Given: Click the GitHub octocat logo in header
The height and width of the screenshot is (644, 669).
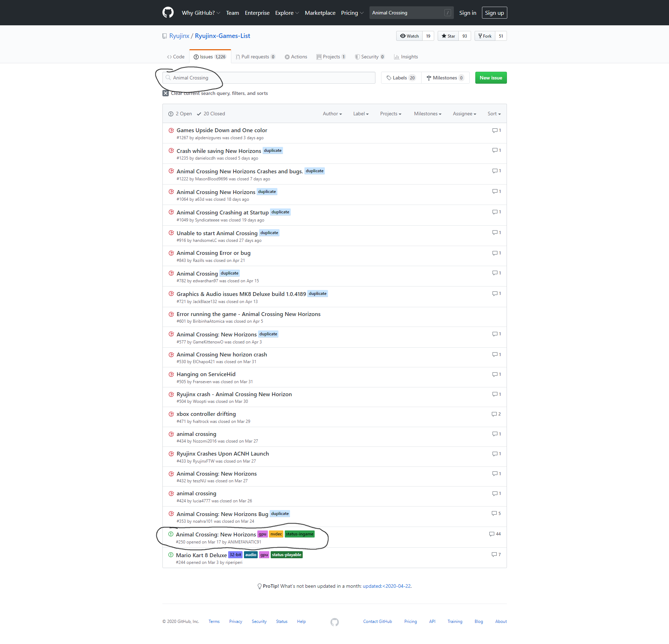Looking at the screenshot, I should click(168, 13).
